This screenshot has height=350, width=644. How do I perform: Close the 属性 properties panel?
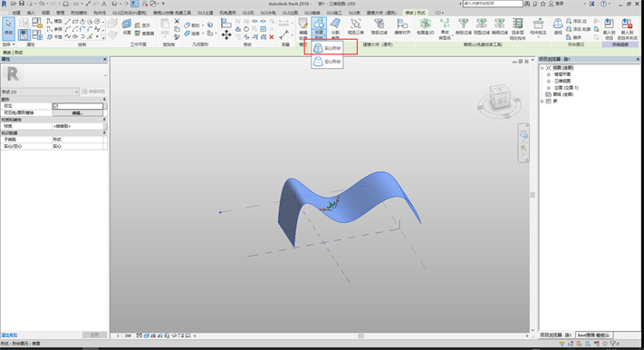pyautogui.click(x=104, y=60)
